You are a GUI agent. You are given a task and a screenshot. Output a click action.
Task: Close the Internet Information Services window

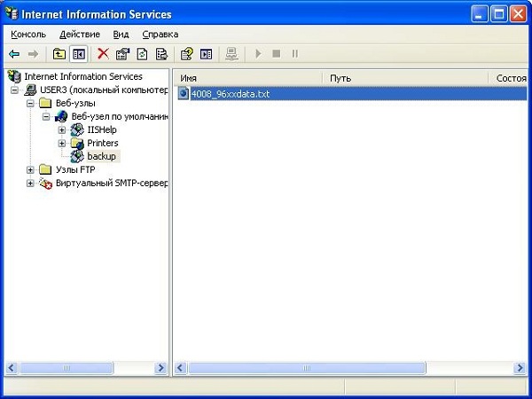(x=519, y=14)
